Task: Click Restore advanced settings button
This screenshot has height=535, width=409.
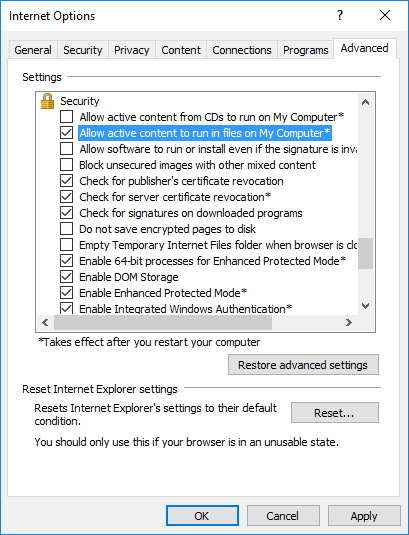Action: 303,365
